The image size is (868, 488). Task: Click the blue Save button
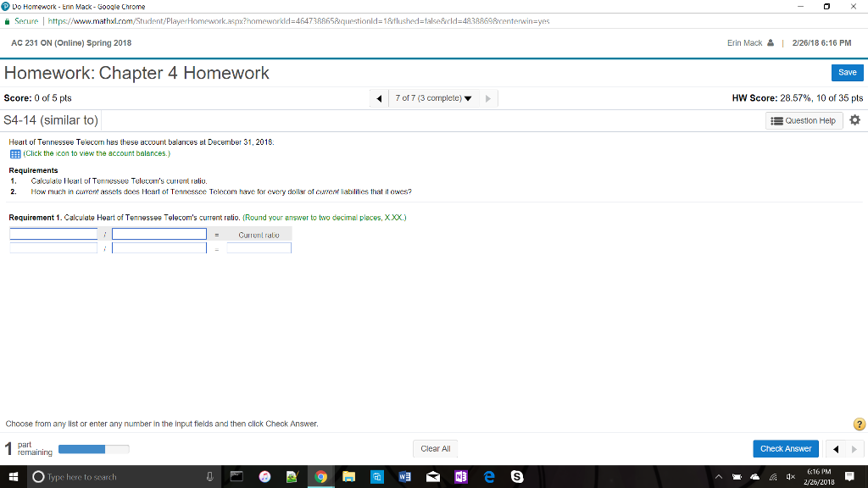coord(847,73)
